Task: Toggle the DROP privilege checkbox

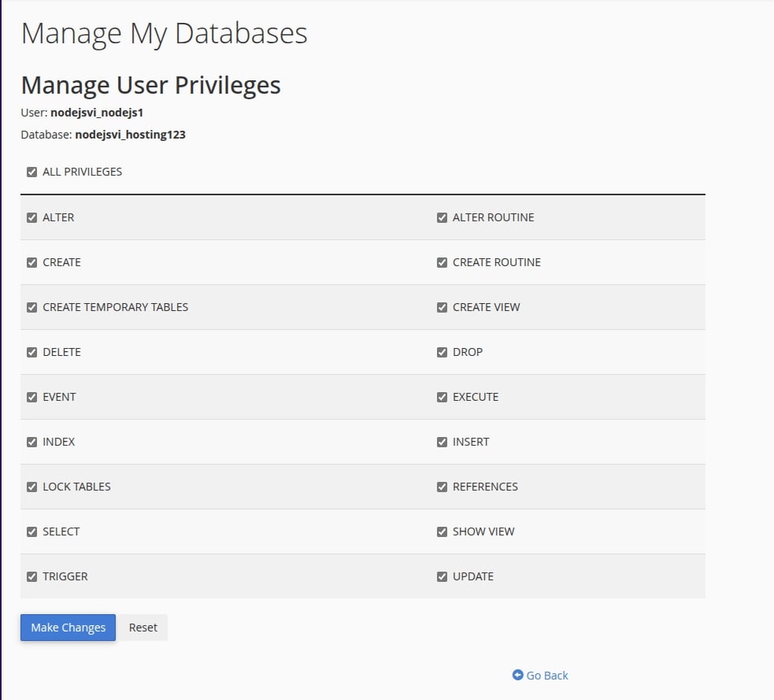Action: coord(442,353)
